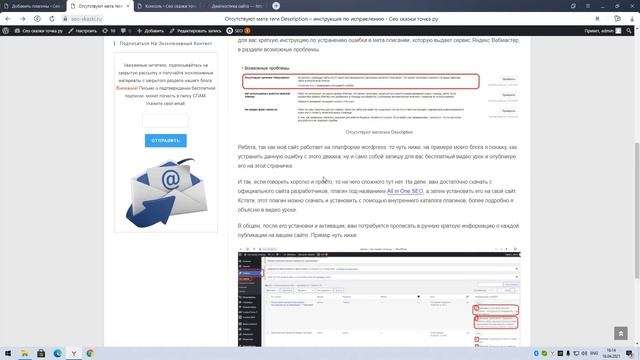The image size is (640, 360).
Task: Click the bookmark icon in address bar
Action: [x=597, y=19]
